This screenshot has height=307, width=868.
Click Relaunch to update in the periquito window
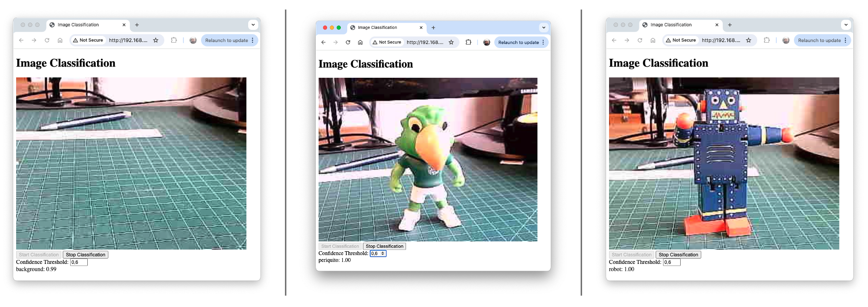pos(518,43)
